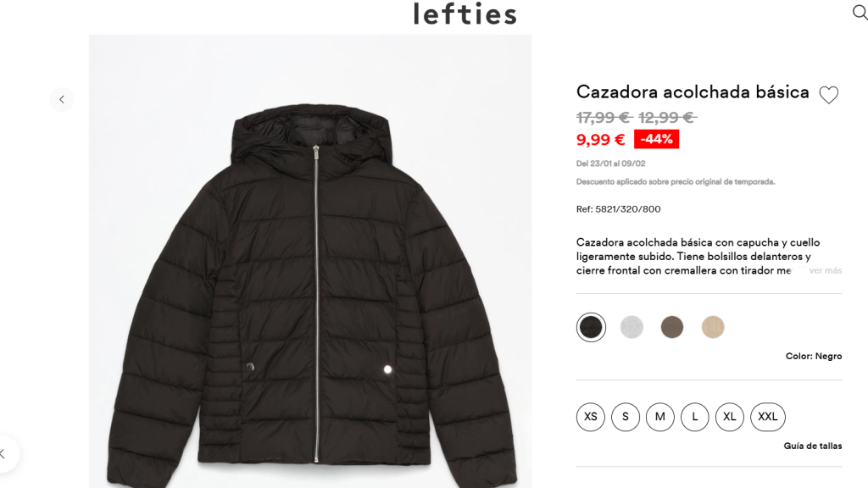This screenshot has height=488, width=868.
Task: Open the lefties logo homepage
Action: pyautogui.click(x=465, y=14)
